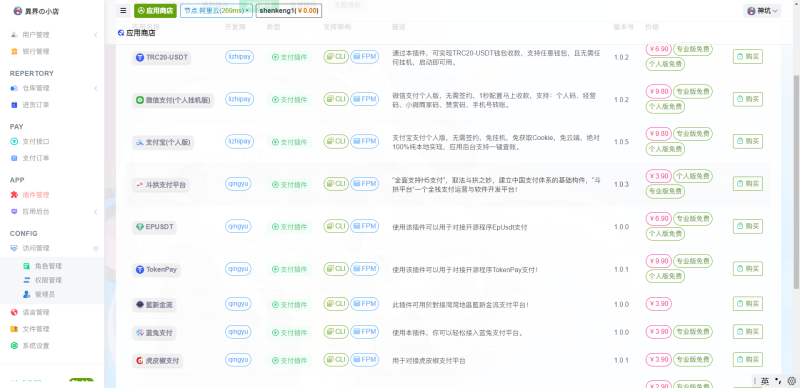This screenshot has width=800, height=388.
Task: Click the TRC20-USDT app name tag
Action: click(x=162, y=58)
